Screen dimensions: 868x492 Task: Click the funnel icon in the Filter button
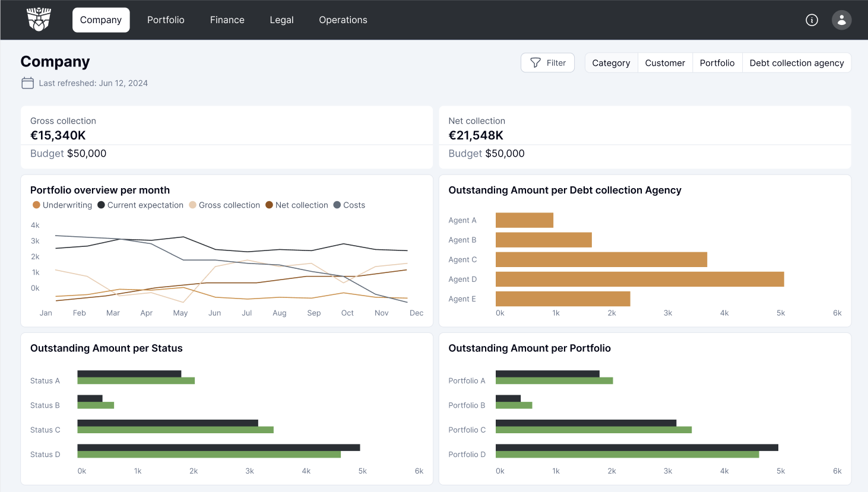[536, 63]
